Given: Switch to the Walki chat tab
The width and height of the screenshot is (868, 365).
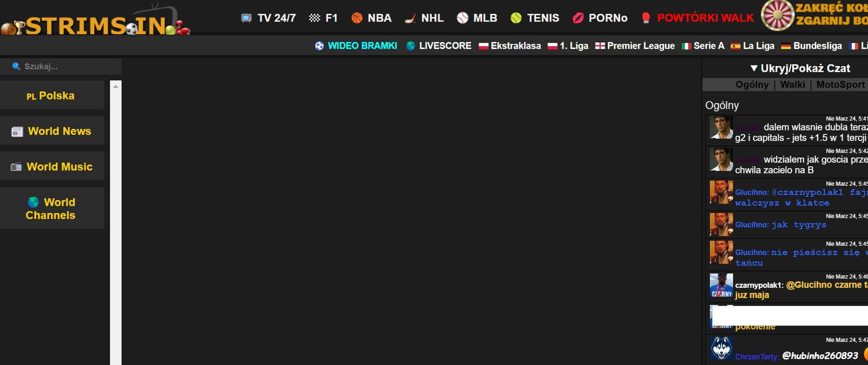Looking at the screenshot, I should (792, 85).
